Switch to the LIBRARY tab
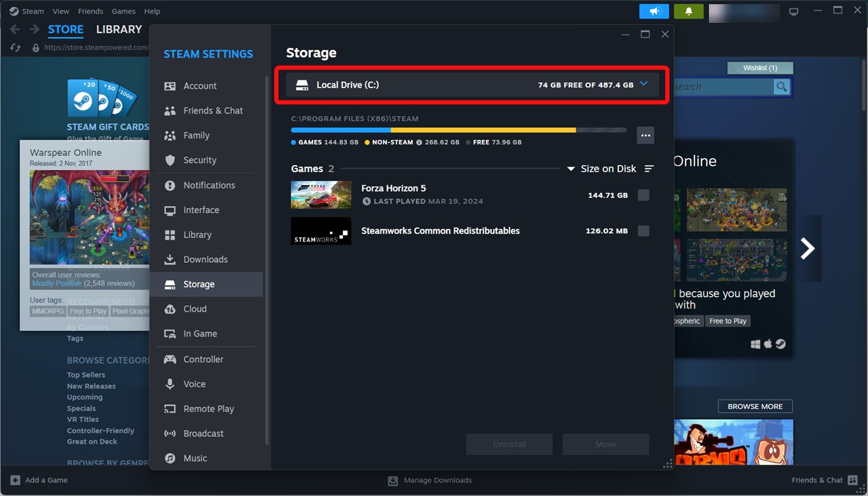Image resolution: width=868 pixels, height=496 pixels. click(118, 29)
